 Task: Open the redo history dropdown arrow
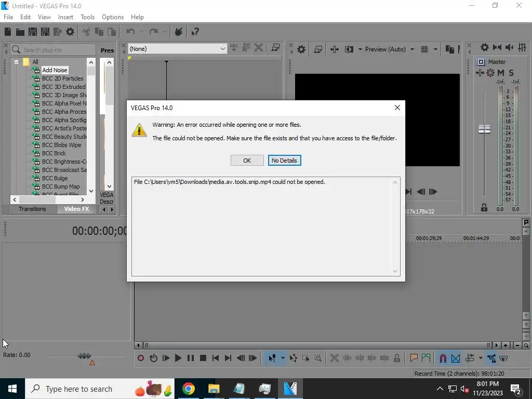(165, 32)
